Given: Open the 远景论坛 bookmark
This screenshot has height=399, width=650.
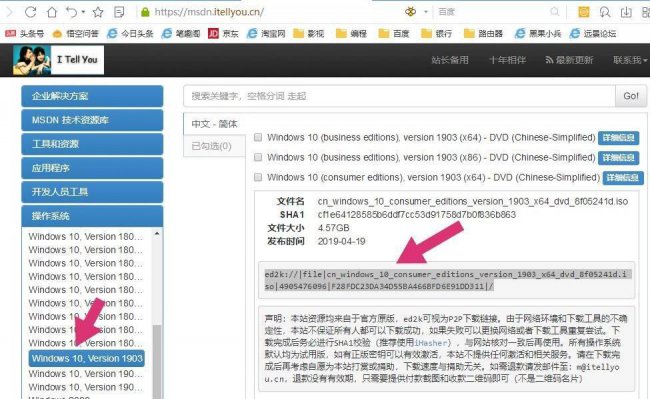Looking at the screenshot, I should click(593, 34).
